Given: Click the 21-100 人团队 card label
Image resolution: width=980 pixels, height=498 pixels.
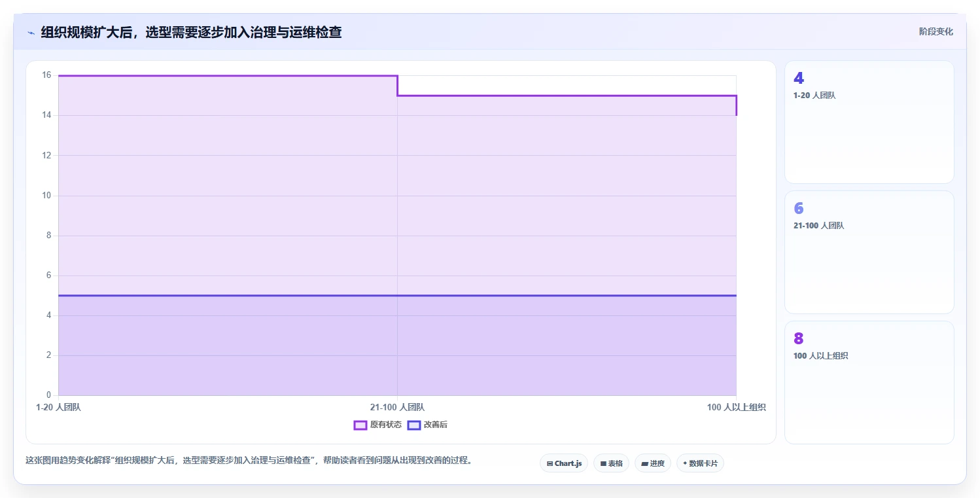Looking at the screenshot, I should 818,226.
